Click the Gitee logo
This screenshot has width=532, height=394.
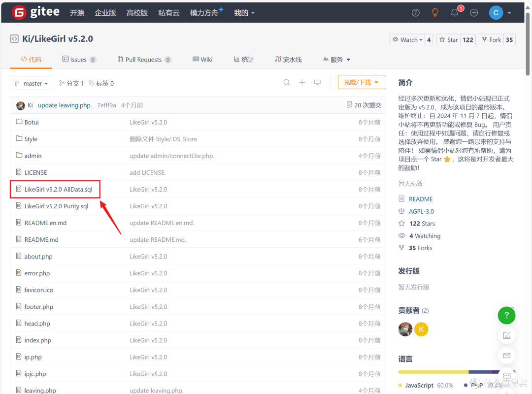(35, 12)
